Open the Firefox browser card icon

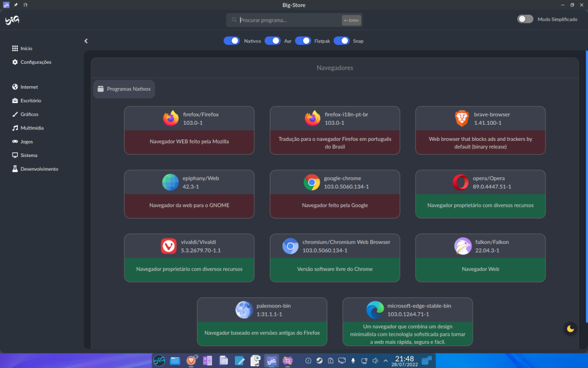pyautogui.click(x=171, y=118)
